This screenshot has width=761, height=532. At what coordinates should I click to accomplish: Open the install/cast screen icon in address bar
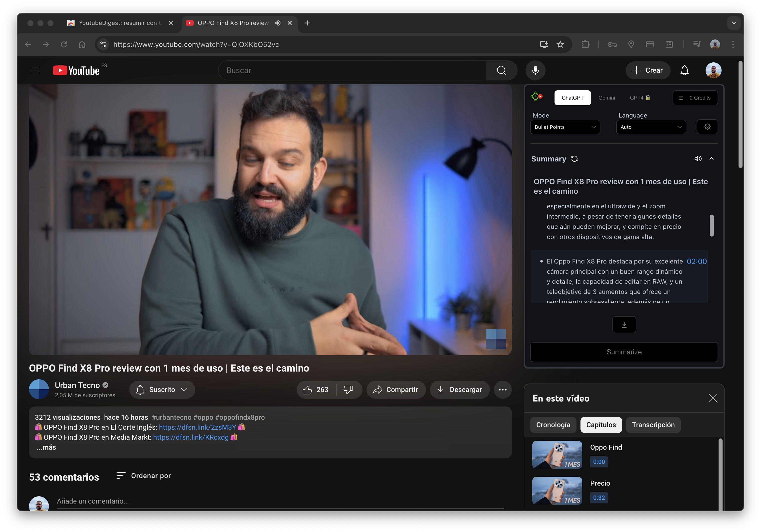[544, 44]
